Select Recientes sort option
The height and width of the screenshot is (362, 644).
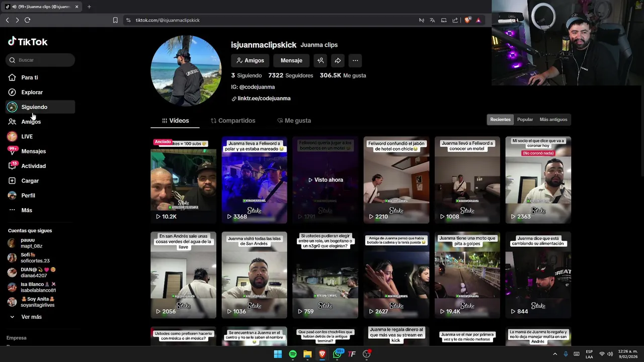point(500,120)
